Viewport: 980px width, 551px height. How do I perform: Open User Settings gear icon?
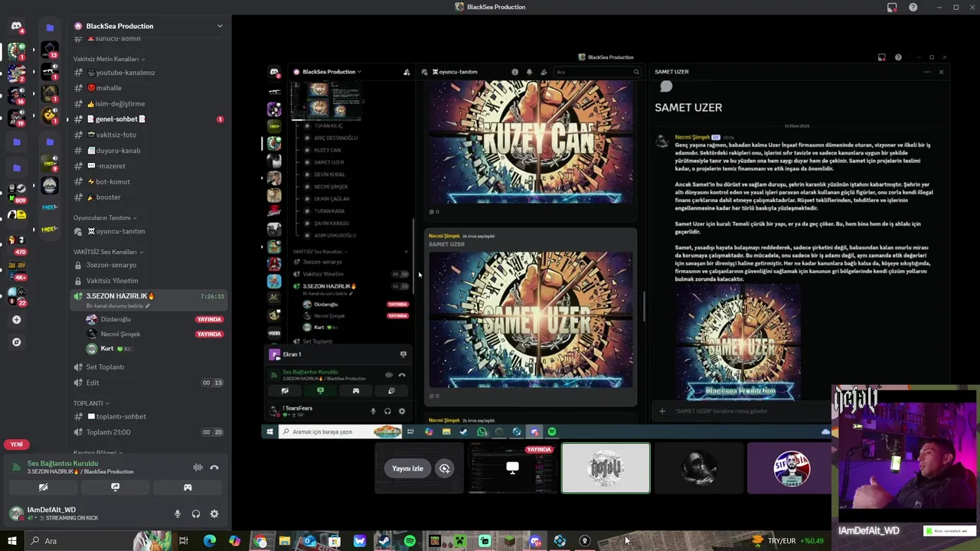[x=214, y=514]
